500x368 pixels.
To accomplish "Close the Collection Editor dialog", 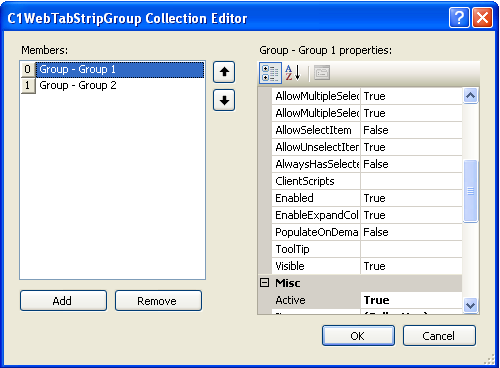I will pyautogui.click(x=482, y=17).
